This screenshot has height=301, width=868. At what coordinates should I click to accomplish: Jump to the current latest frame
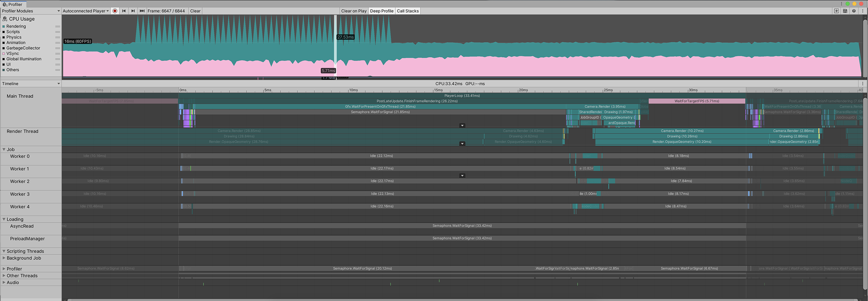142,11
